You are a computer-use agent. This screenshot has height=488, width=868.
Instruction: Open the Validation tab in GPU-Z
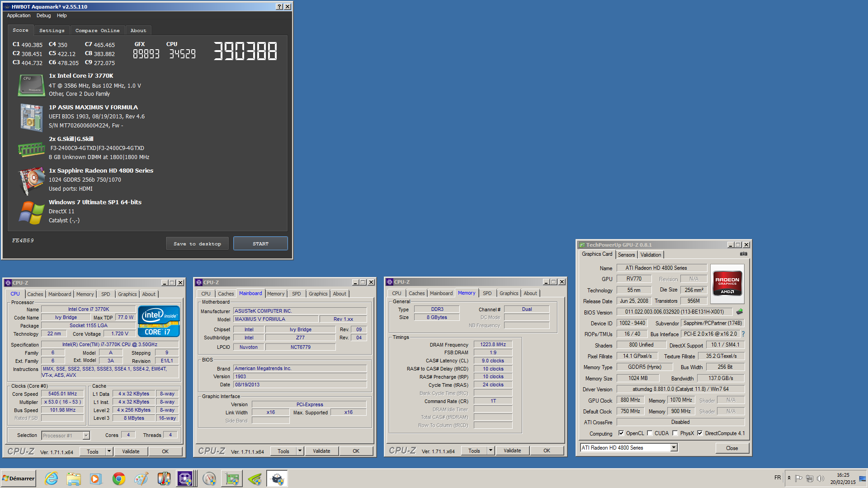click(x=651, y=255)
